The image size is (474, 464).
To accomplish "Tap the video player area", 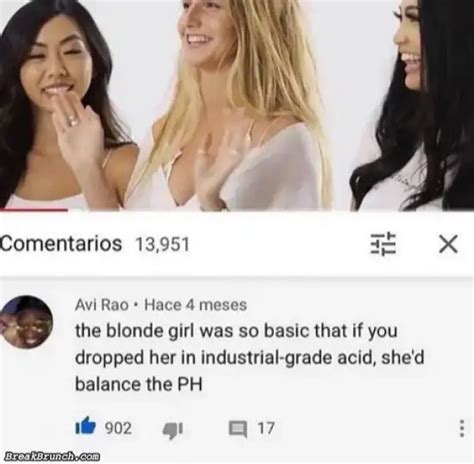I will pos(237,105).
